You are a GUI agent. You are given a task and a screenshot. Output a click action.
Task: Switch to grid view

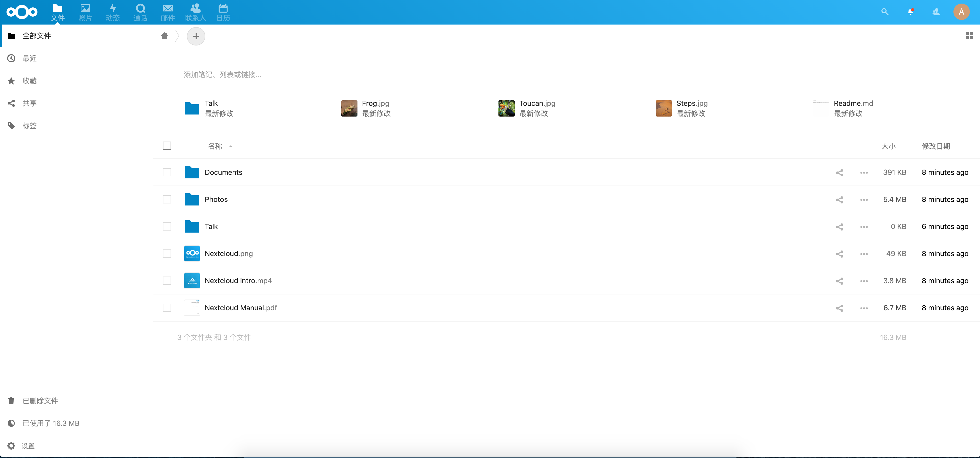pos(969,36)
